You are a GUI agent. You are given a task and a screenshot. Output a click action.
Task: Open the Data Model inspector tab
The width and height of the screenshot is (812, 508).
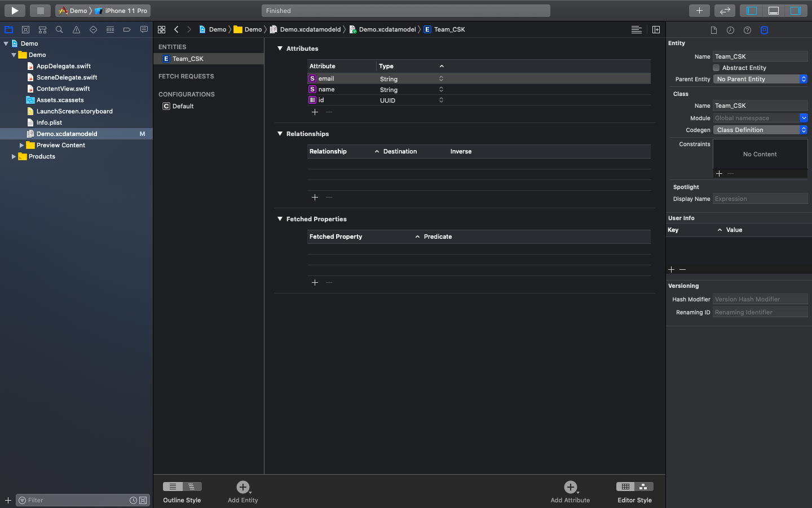coord(764,30)
